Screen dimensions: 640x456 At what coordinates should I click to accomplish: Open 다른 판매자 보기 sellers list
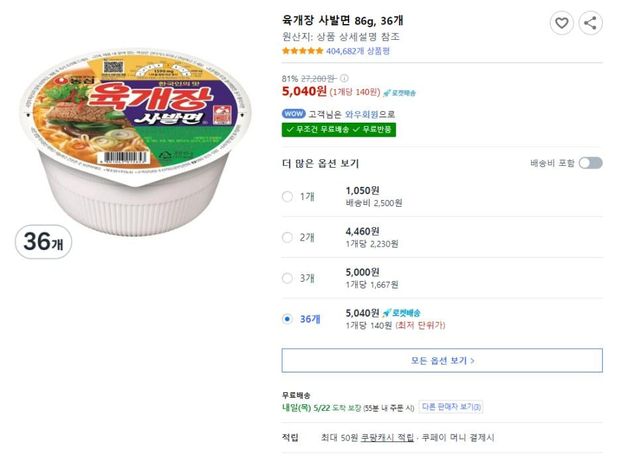[451, 407]
